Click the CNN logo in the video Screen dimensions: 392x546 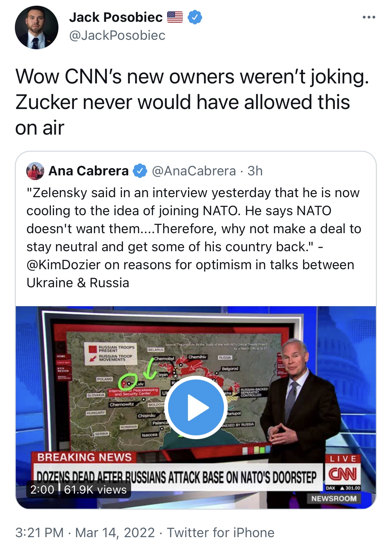343,474
